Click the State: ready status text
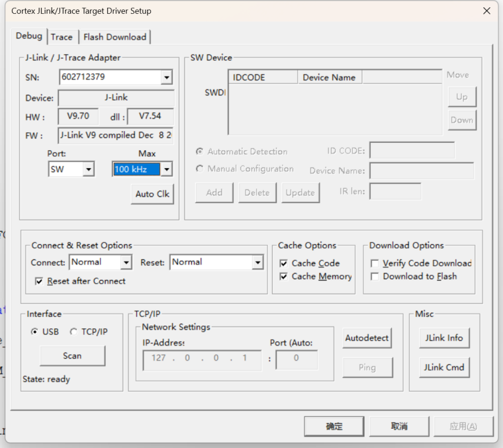Viewport: 503px width, 448px height. click(46, 379)
